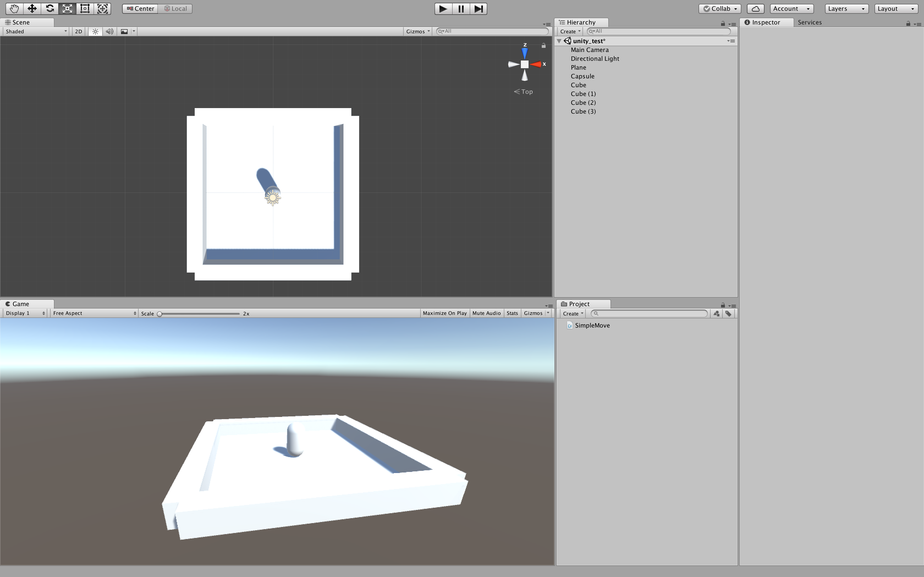
Task: Toggle Stats overlay in Game view
Action: [x=512, y=313]
